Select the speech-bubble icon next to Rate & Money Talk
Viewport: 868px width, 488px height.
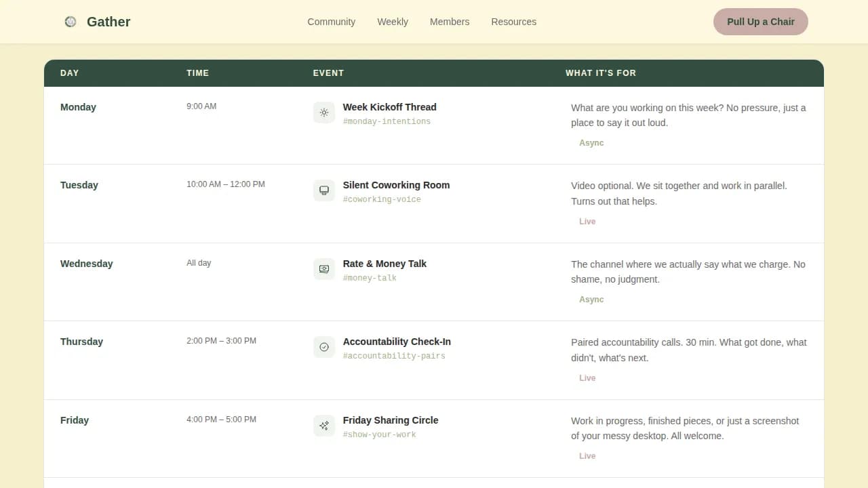click(323, 268)
